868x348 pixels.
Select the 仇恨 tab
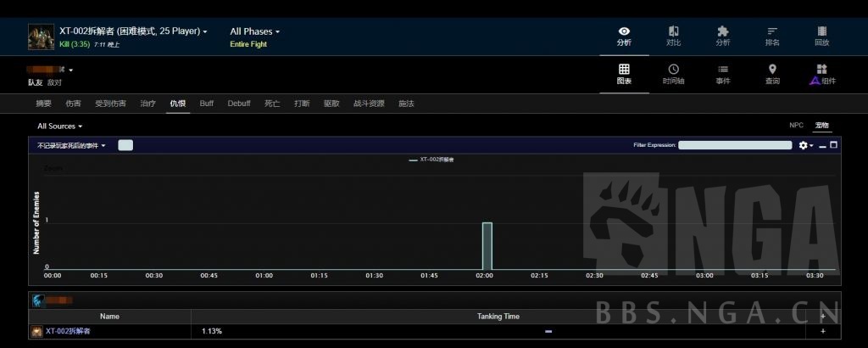[x=178, y=104]
